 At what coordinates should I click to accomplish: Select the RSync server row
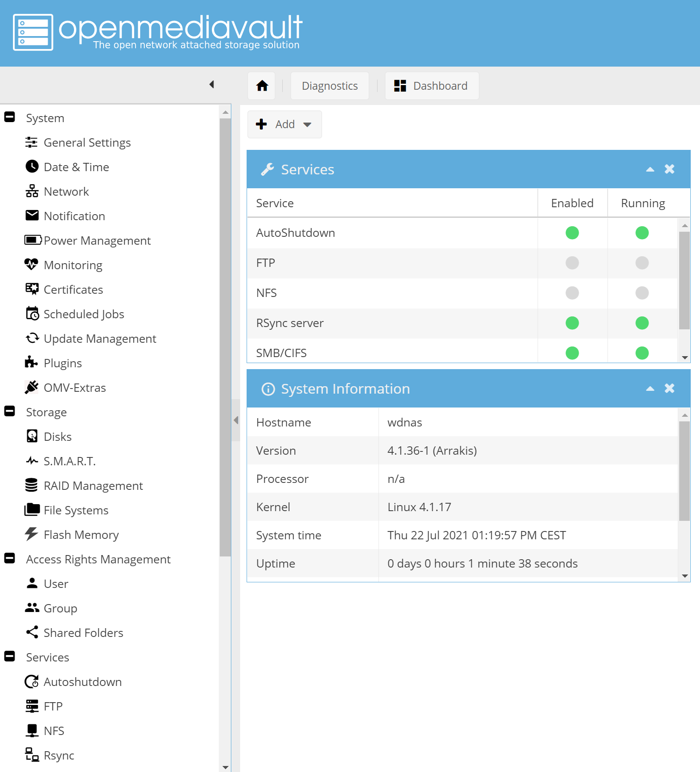[x=462, y=323]
